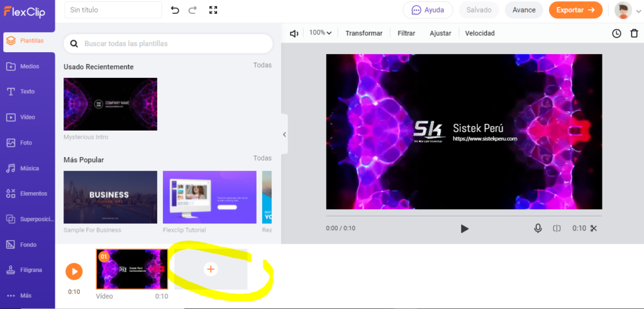Click the SK logo in the preview
This screenshot has height=309, width=644.
(x=429, y=132)
